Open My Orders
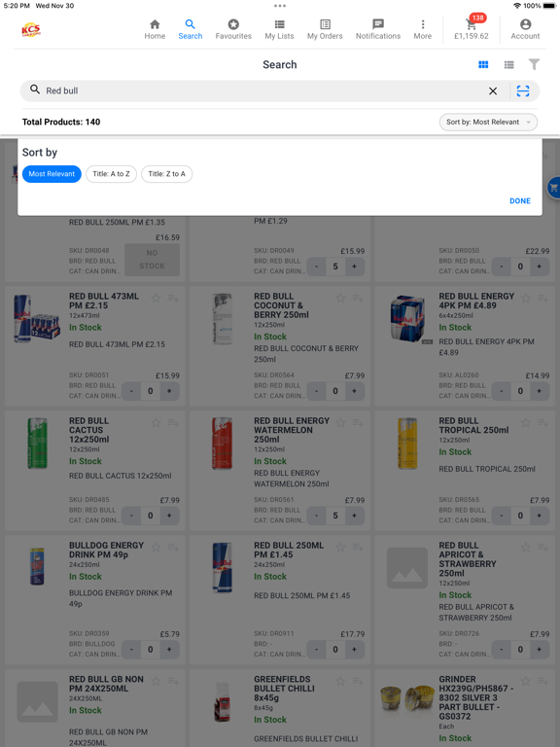560x747 pixels. tap(325, 29)
